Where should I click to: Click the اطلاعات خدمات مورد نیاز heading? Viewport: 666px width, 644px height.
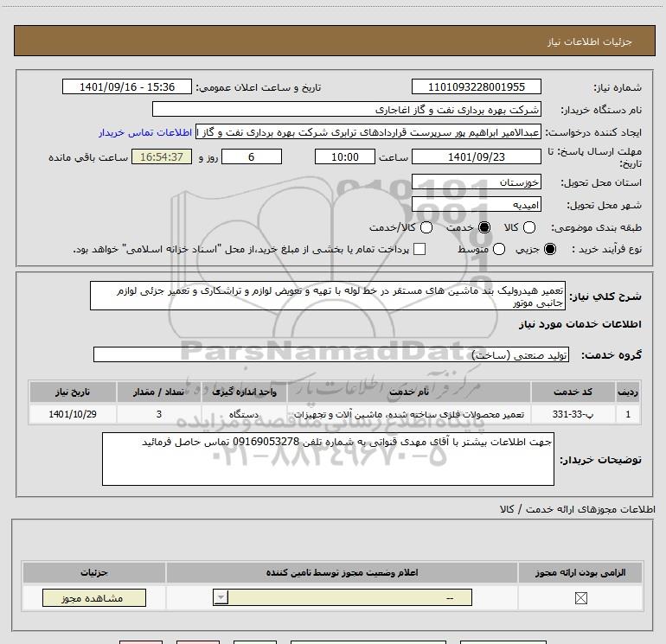point(580,324)
